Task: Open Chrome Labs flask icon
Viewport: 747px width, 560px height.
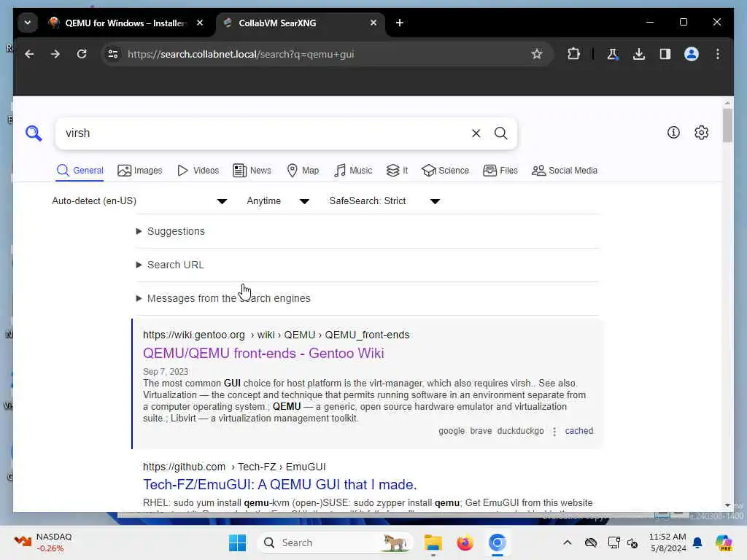Action: tap(613, 54)
